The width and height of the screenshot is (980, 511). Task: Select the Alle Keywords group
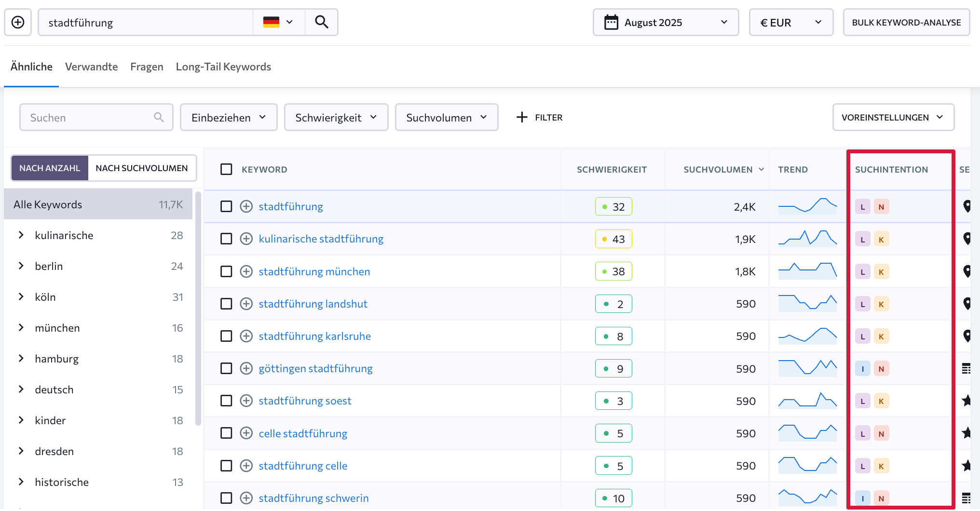coord(98,204)
